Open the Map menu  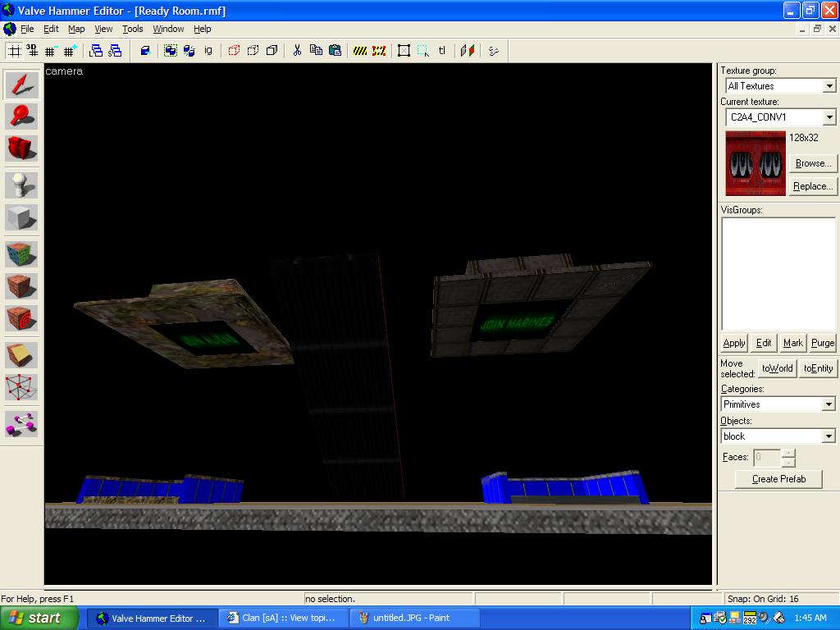click(x=76, y=29)
